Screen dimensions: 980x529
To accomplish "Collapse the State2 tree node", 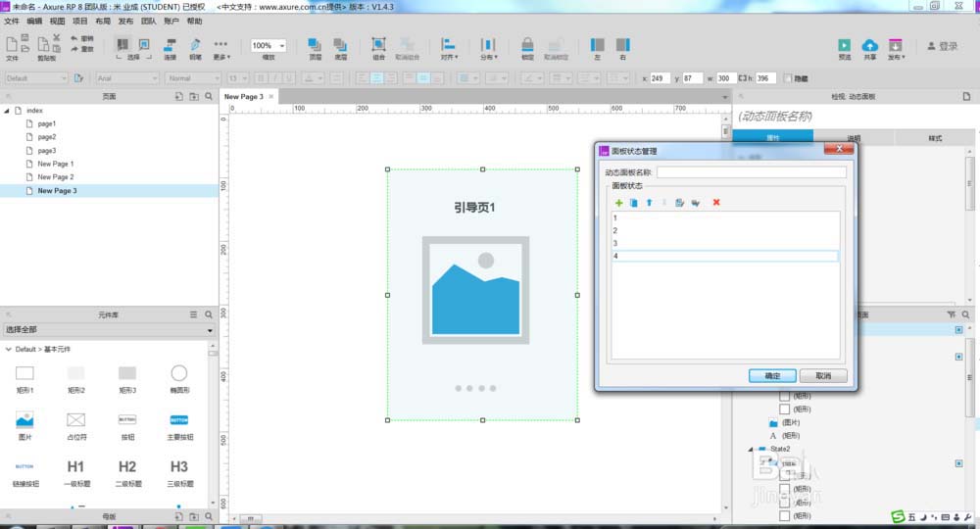I will pyautogui.click(x=751, y=449).
